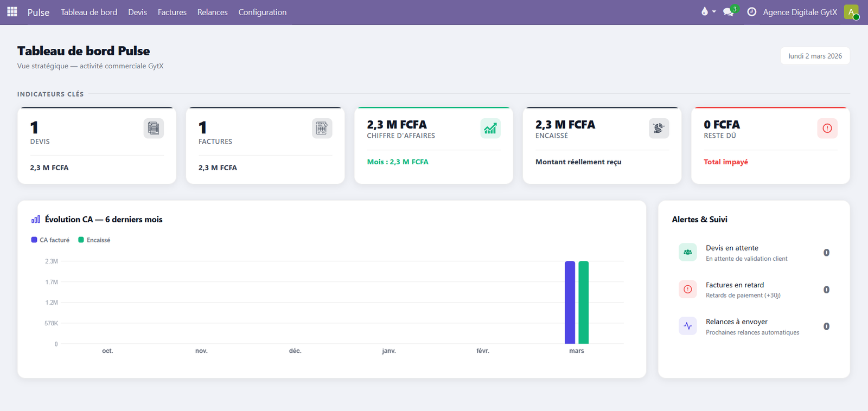Open the Configuration menu
This screenshot has height=411, width=868.
[262, 12]
